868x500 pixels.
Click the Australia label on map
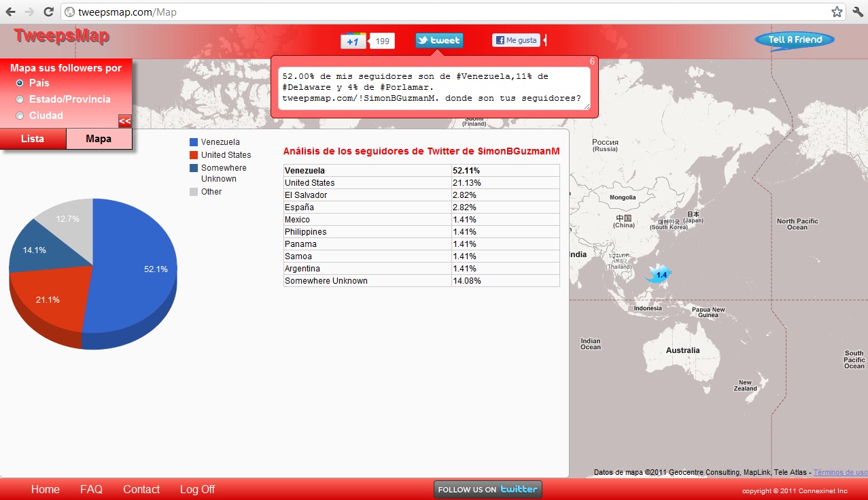[682, 350]
